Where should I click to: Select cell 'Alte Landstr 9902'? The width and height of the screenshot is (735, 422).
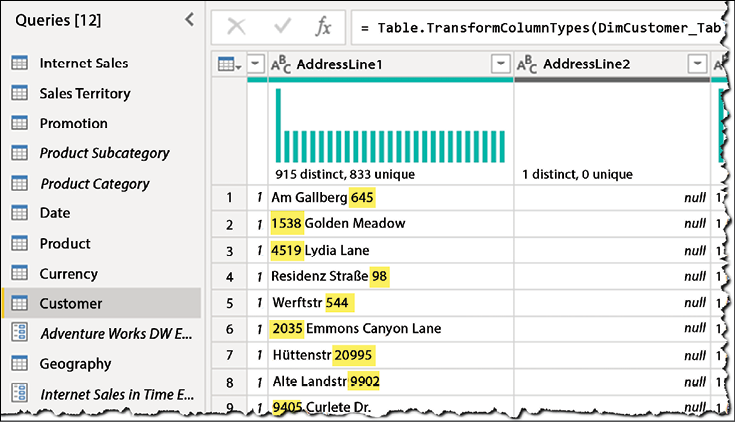[391, 382]
